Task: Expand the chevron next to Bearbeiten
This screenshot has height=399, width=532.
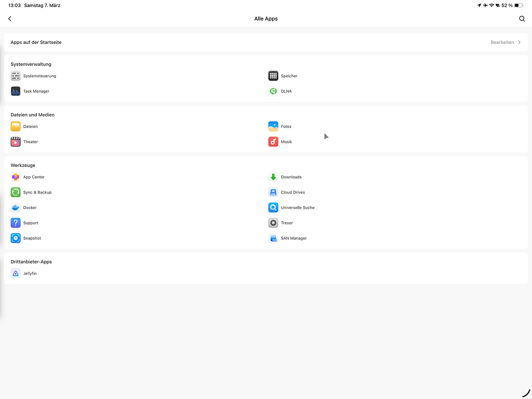Action: click(x=519, y=42)
